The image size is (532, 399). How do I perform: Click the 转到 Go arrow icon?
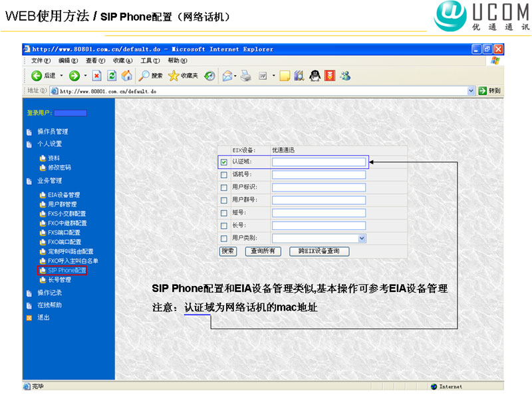click(483, 91)
